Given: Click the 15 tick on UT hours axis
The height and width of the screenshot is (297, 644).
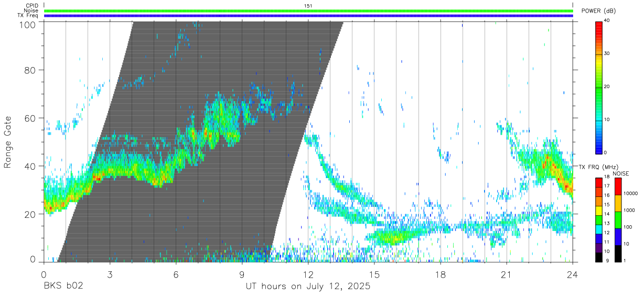Looking at the screenshot, I should (x=374, y=274).
